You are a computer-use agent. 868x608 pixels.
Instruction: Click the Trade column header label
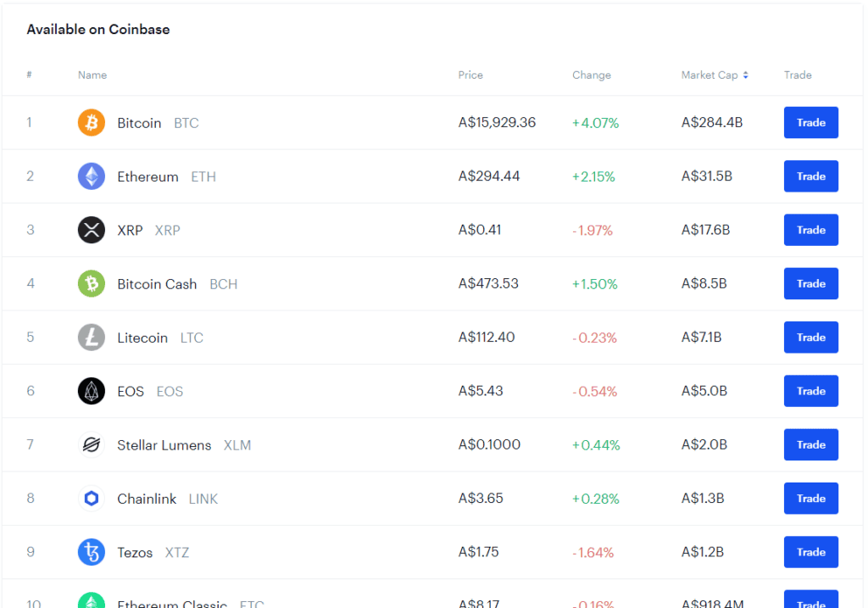(798, 75)
